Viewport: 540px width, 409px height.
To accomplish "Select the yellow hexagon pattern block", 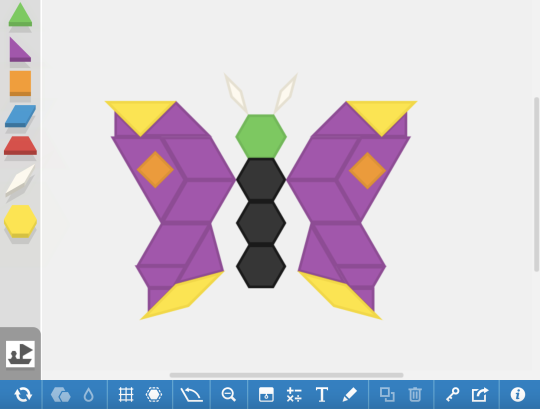I will (x=20, y=221).
